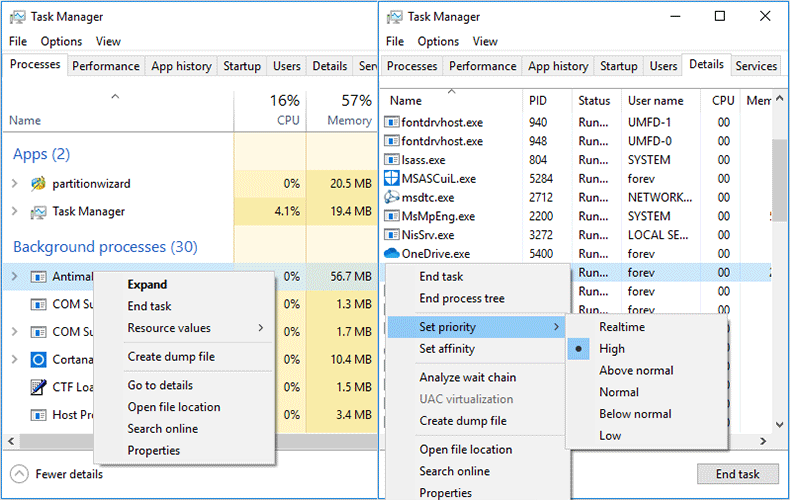
Task: Choose Go to details
Action: point(160,386)
